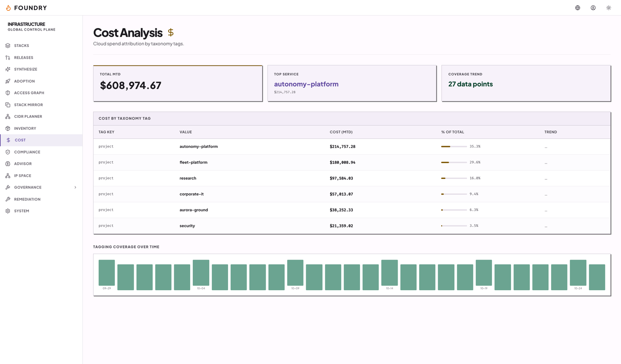Click the Inventory box icon

coord(8,129)
